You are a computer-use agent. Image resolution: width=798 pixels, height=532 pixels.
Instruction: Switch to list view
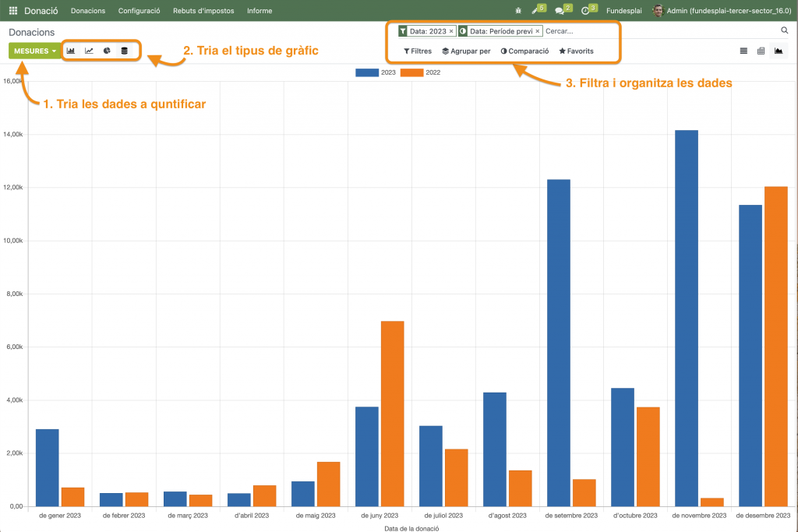[743, 51]
